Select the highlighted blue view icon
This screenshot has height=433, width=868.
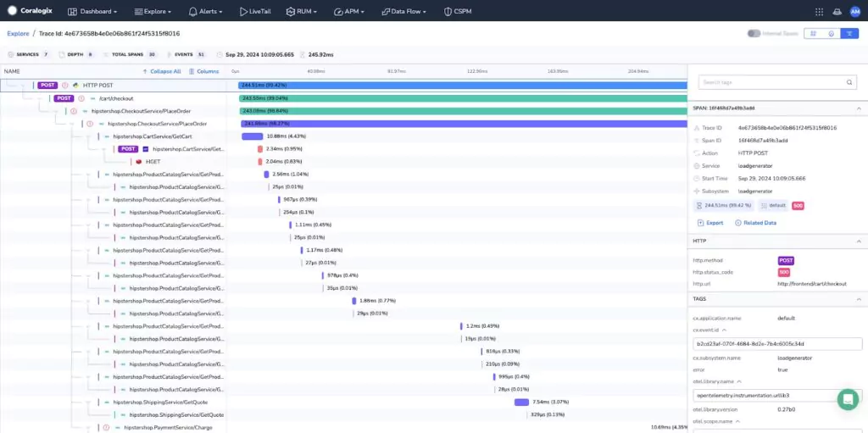(x=849, y=33)
